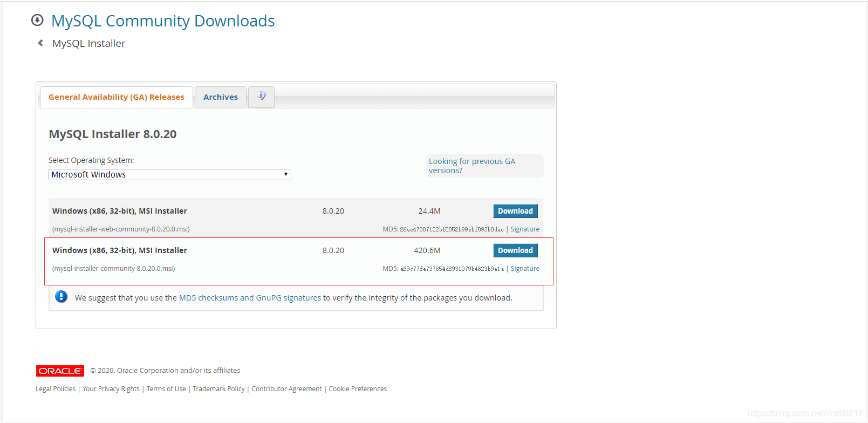The height and width of the screenshot is (423, 868).
Task: Download the 24.4M web installer
Action: [515, 211]
